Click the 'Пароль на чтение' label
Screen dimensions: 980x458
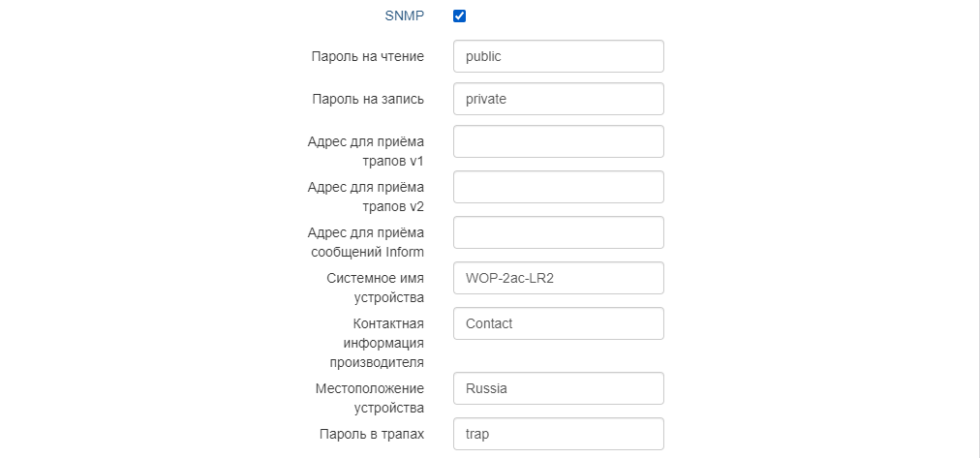point(368,56)
